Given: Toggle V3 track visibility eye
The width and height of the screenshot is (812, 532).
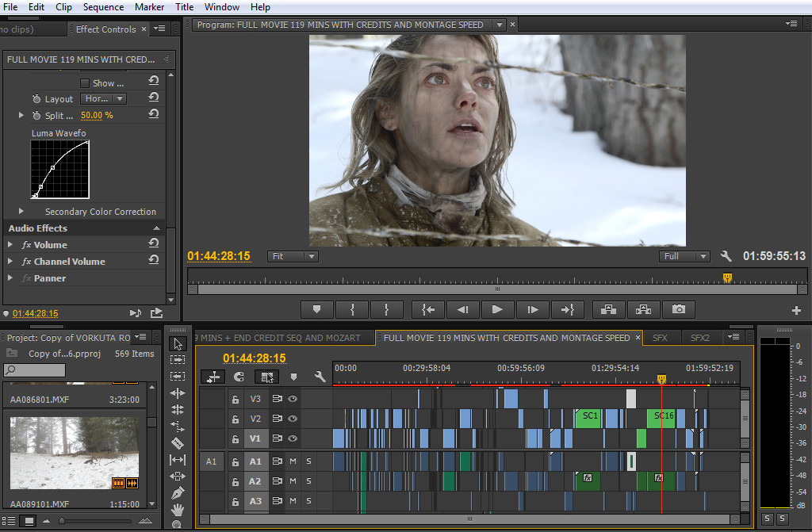Looking at the screenshot, I should [293, 399].
